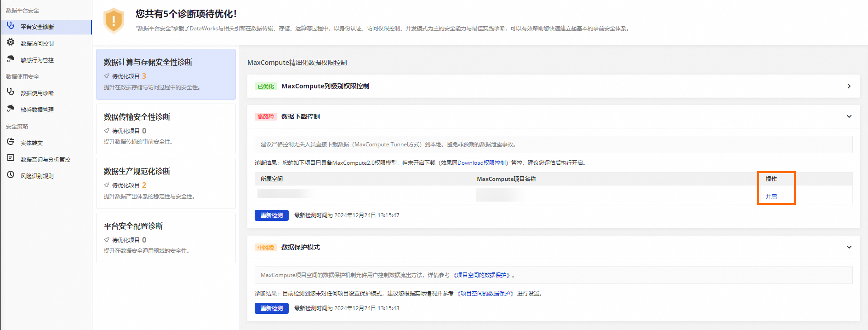The image size is (868, 330).
Task: Open 《项目空间的数据保护》 link in 诊断结果 line
Action: tap(485, 294)
